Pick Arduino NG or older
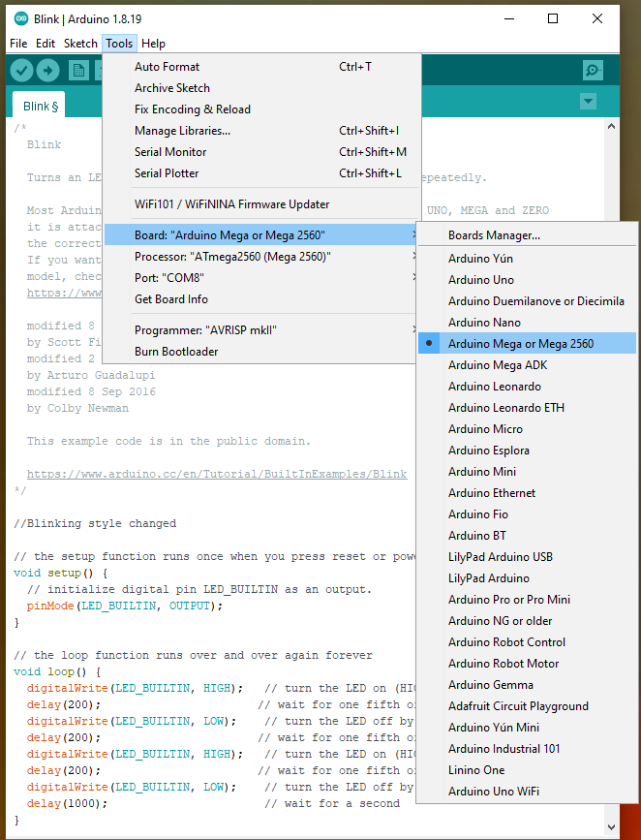The width and height of the screenshot is (641, 840). click(x=527, y=621)
